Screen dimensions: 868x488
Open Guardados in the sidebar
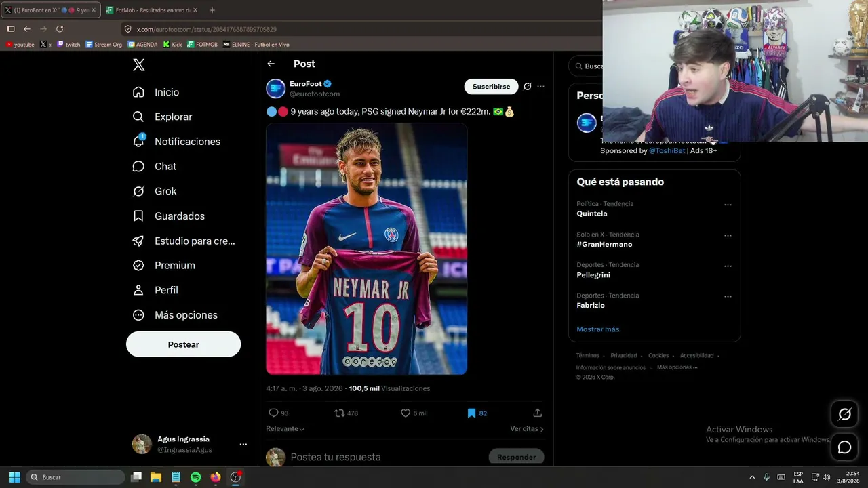coord(169,216)
